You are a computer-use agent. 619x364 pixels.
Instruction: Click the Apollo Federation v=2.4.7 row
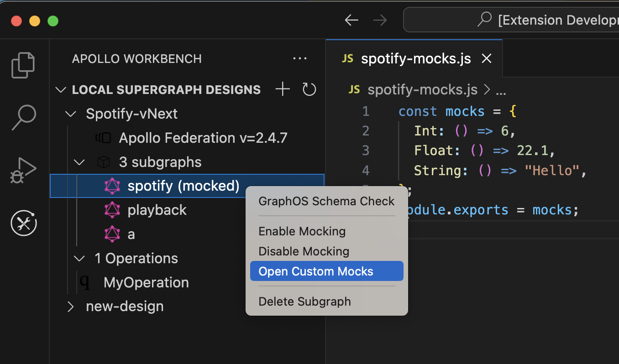pos(187,138)
